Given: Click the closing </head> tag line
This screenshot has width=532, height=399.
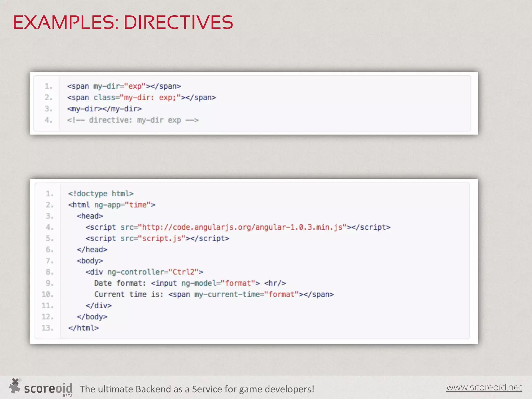Looking at the screenshot, I should [x=92, y=249].
